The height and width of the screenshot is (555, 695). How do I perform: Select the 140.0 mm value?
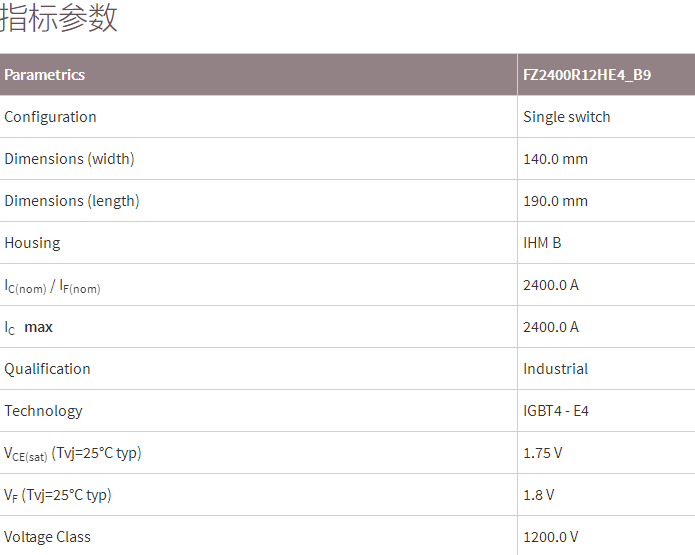pyautogui.click(x=555, y=159)
